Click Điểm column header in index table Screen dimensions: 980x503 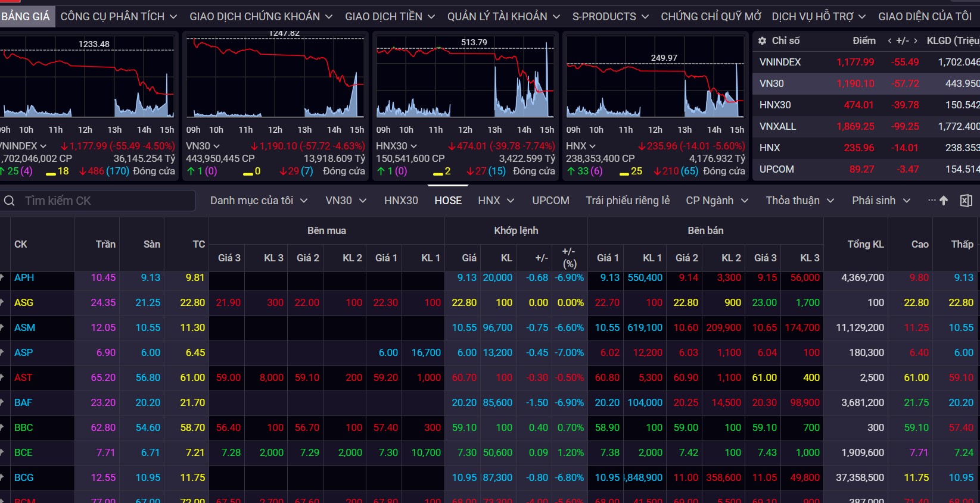pos(864,40)
